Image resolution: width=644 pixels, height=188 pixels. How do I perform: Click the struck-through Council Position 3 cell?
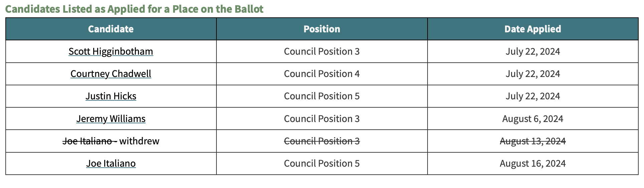[x=322, y=141]
